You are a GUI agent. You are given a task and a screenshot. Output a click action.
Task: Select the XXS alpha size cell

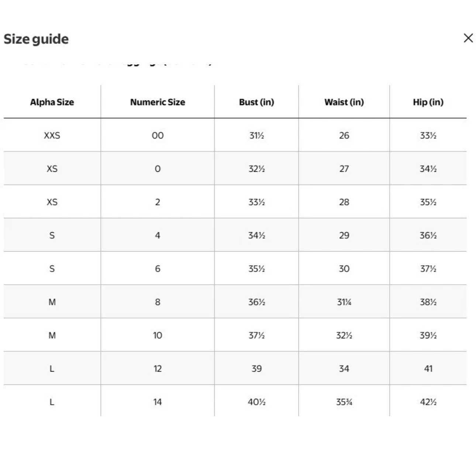click(52, 136)
